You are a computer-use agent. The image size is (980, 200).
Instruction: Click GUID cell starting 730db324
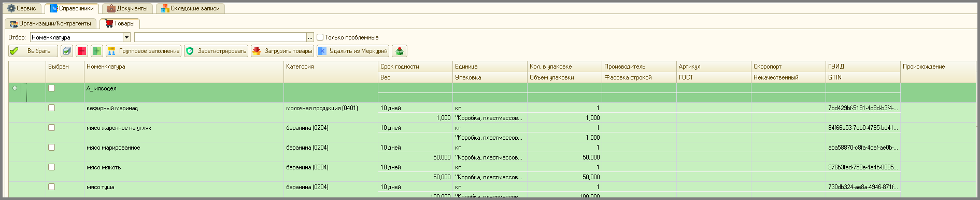(863, 187)
